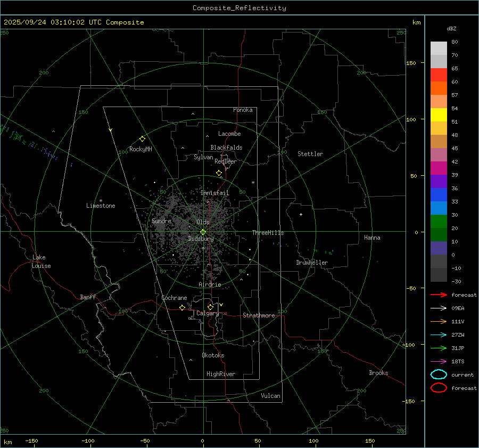Image resolution: width=479 pixels, height=448 pixels.
Task: Select the cyan 27ZW arrow icon
Action: coord(439,335)
